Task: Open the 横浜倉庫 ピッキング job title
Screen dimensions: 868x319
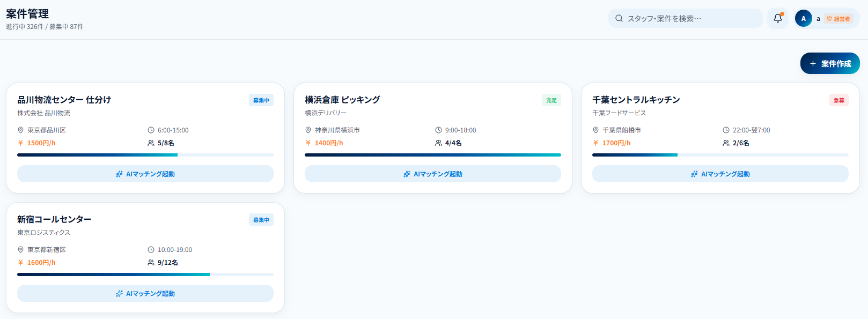Action: pos(342,100)
